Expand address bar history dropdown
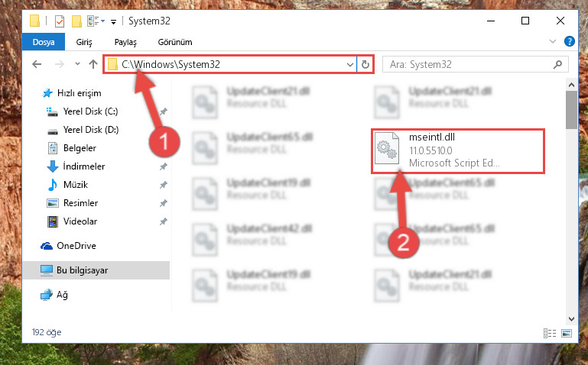588x365 pixels. point(350,64)
